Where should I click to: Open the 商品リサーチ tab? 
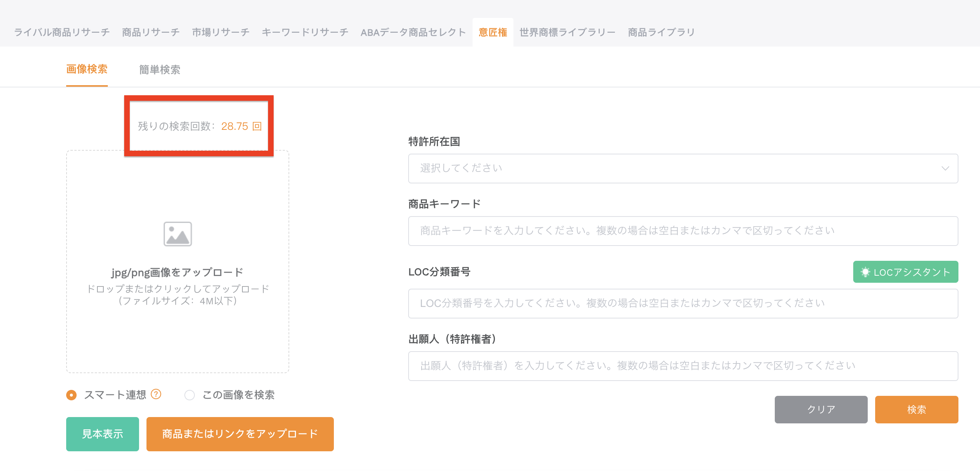(x=151, y=32)
